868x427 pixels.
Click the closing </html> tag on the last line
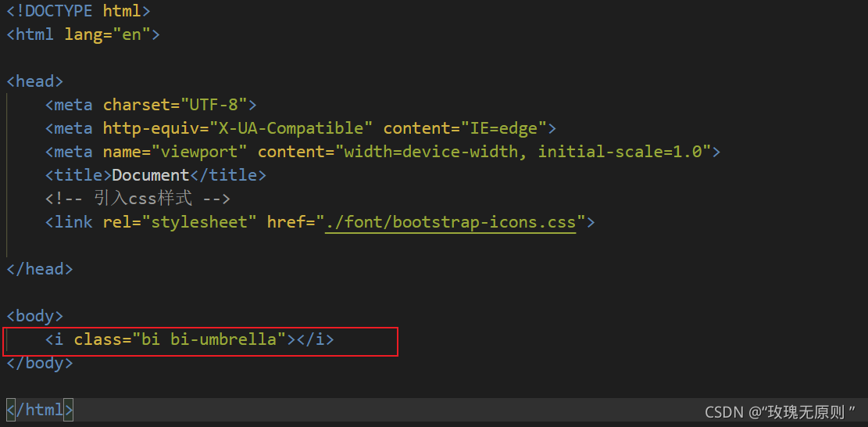[x=39, y=411]
